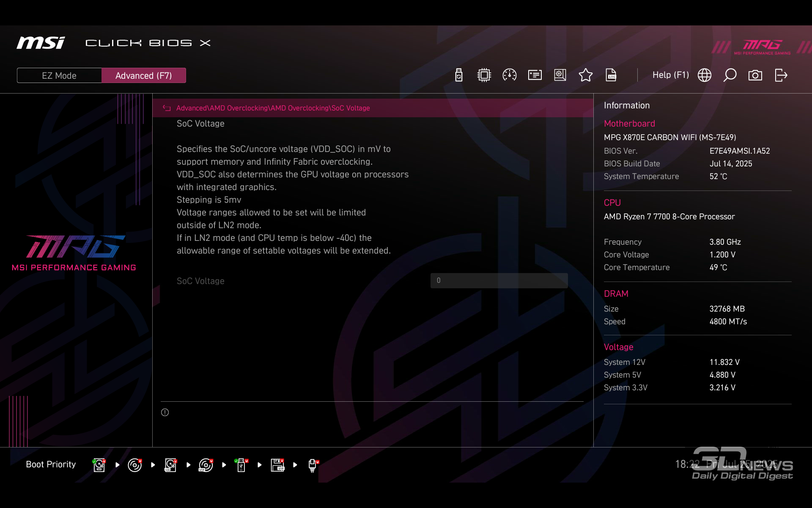The width and height of the screenshot is (812, 508).
Task: Select the USB floppy boot device icon
Action: (277, 465)
